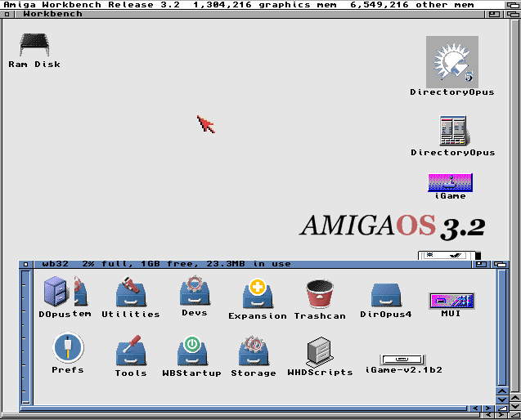Screen dimensions: 521x420
Task: Select the WBStartup drawer icon
Action: pyautogui.click(x=191, y=351)
